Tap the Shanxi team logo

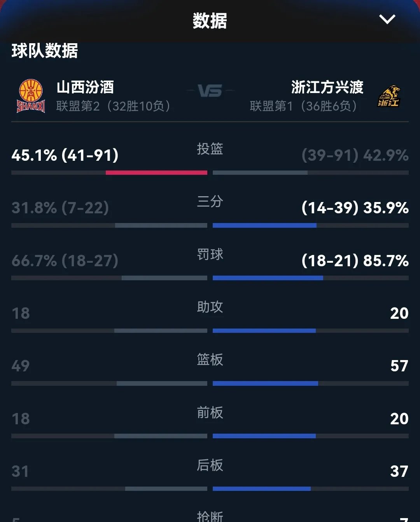pos(31,96)
